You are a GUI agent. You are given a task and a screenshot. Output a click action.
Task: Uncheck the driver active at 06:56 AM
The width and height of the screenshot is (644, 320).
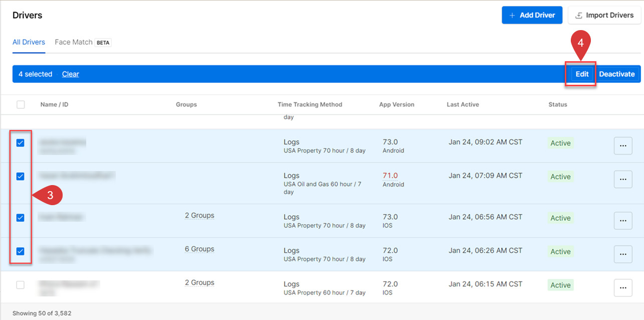click(21, 218)
